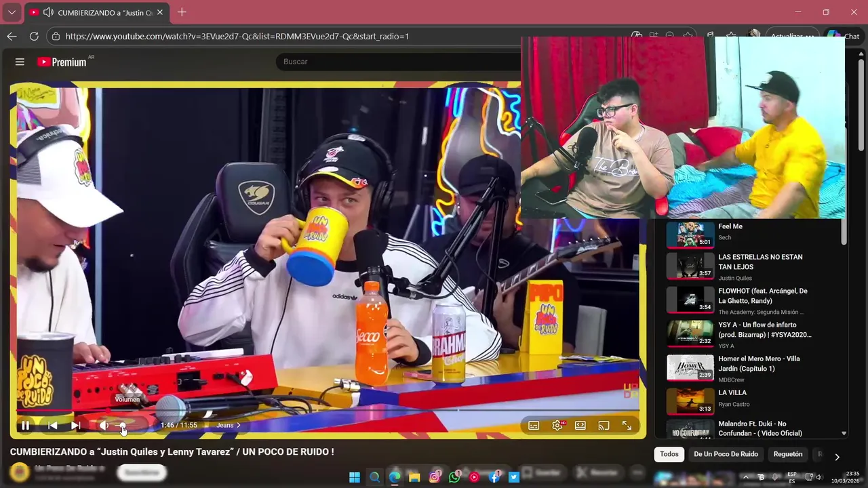Open Windows taskbar Search
This screenshot has height=488, width=868.
point(374,477)
